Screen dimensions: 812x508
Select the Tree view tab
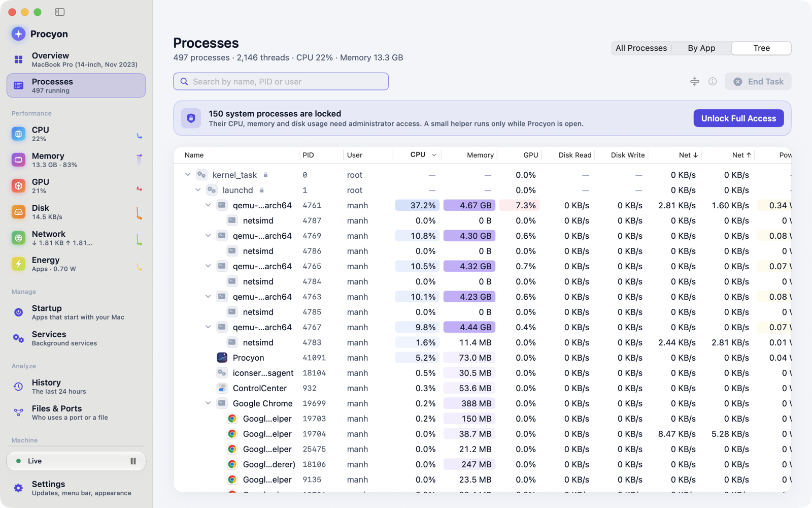pos(761,48)
